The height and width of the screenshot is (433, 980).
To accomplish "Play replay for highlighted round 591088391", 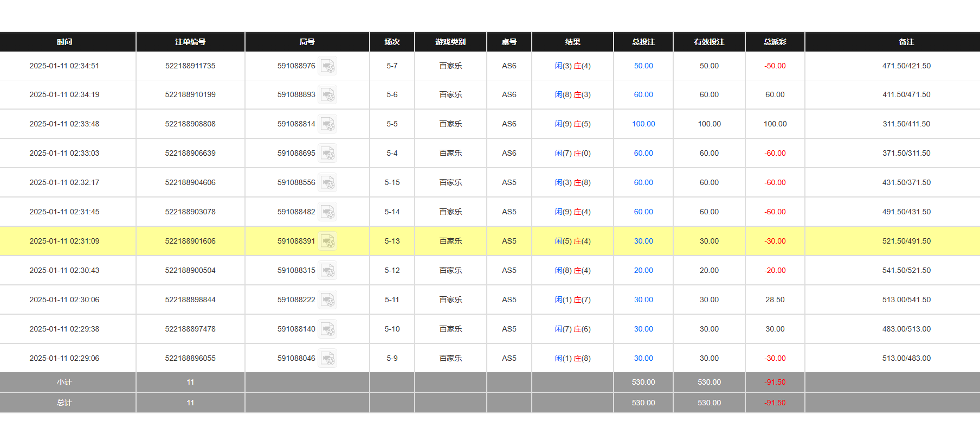I will click(327, 241).
